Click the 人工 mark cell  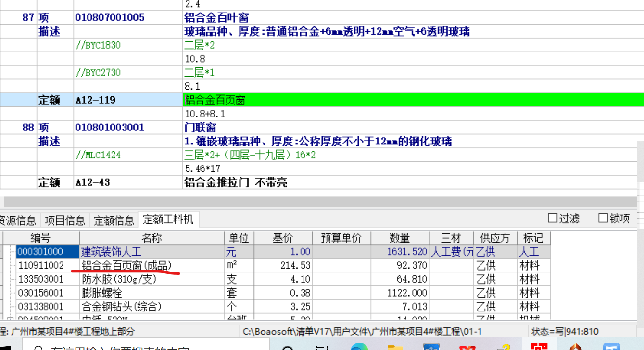point(533,252)
